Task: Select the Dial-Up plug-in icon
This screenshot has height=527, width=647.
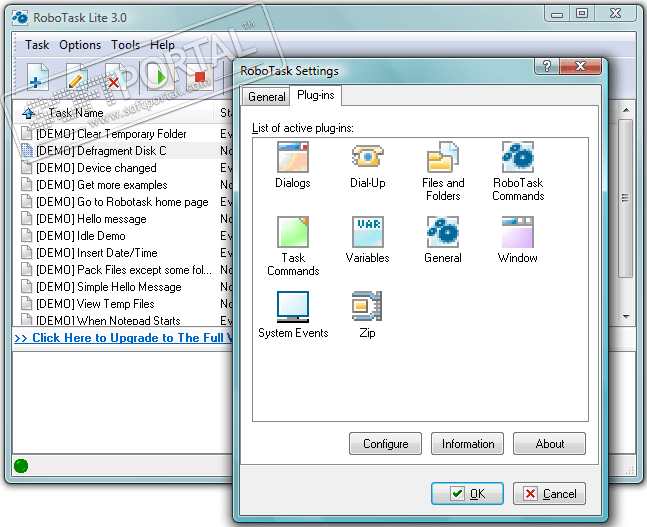Action: [367, 157]
